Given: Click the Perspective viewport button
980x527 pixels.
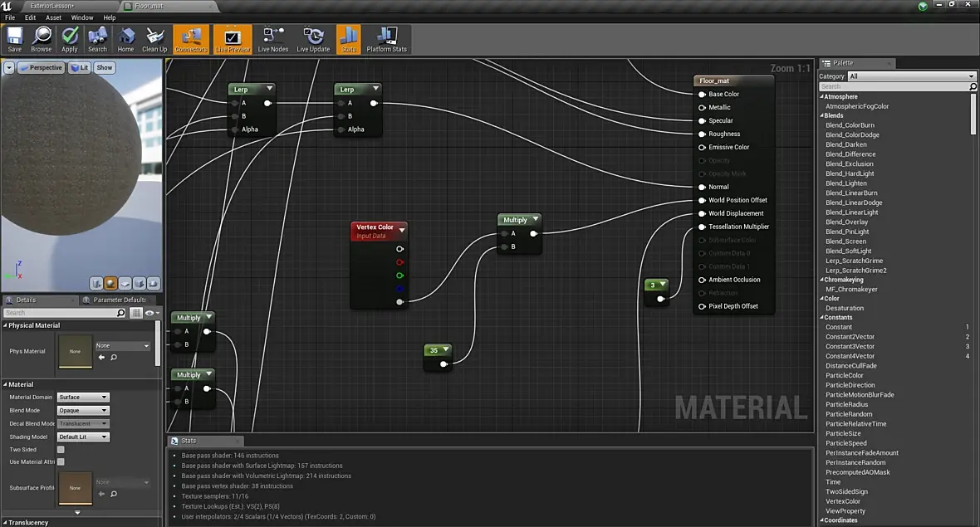Looking at the screenshot, I should (41, 67).
